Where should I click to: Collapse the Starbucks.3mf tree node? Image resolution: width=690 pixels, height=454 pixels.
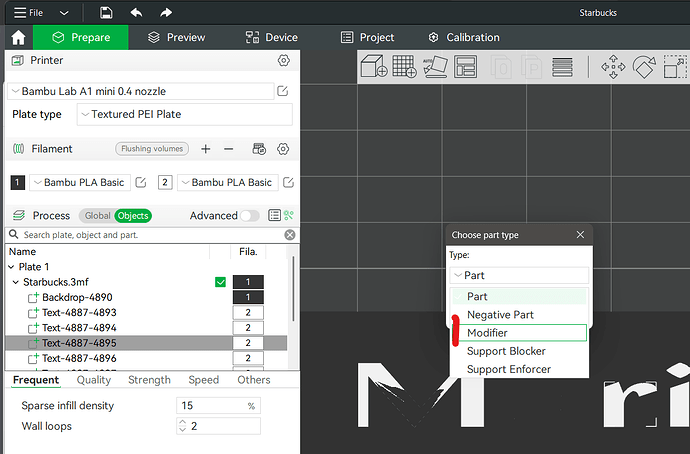(15, 282)
